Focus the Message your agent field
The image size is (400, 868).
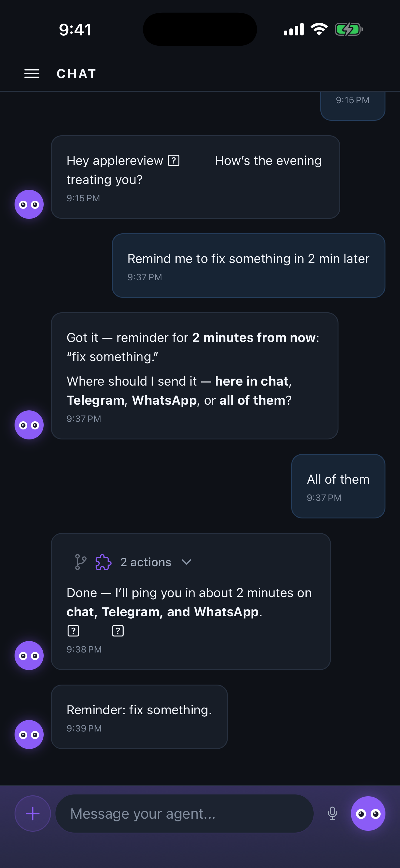coord(185,814)
